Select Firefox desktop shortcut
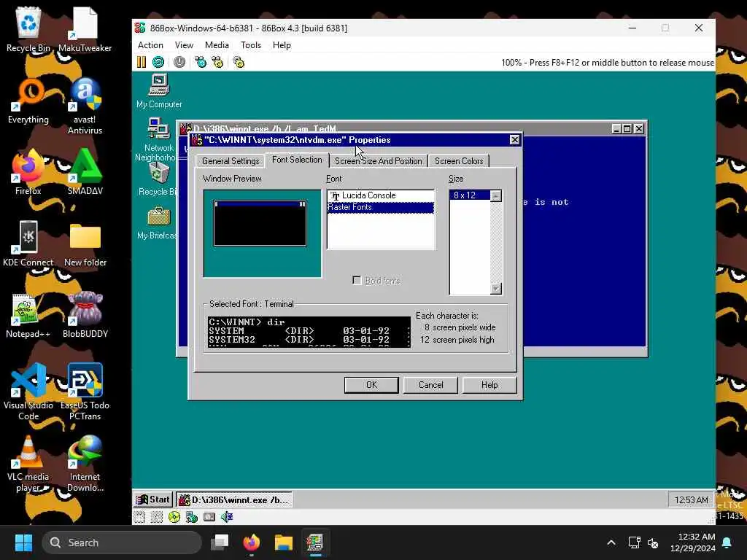This screenshot has width=747, height=560. tap(28, 172)
